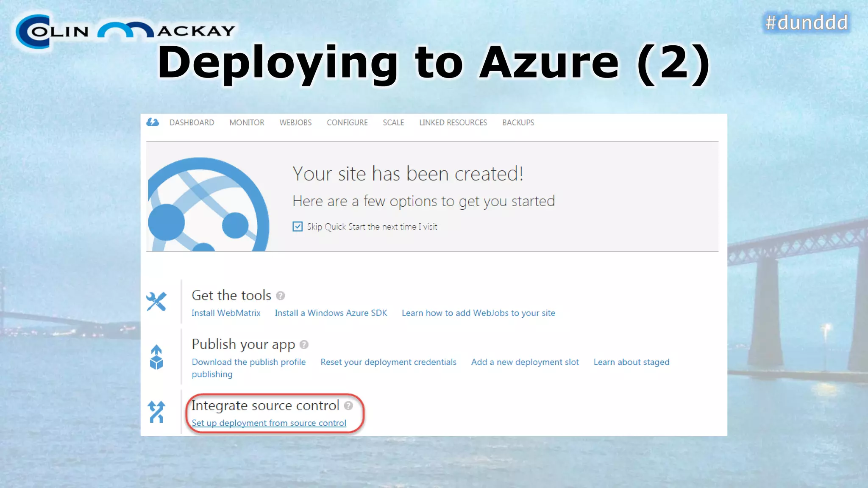Click the 'Integrate source control' heading
This screenshot has width=868, height=488.
pyautogui.click(x=265, y=406)
